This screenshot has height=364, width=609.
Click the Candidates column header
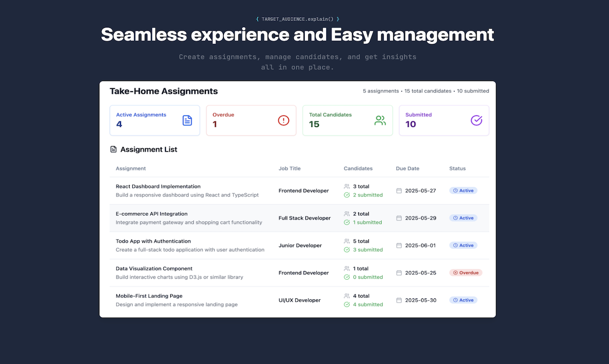(x=358, y=169)
